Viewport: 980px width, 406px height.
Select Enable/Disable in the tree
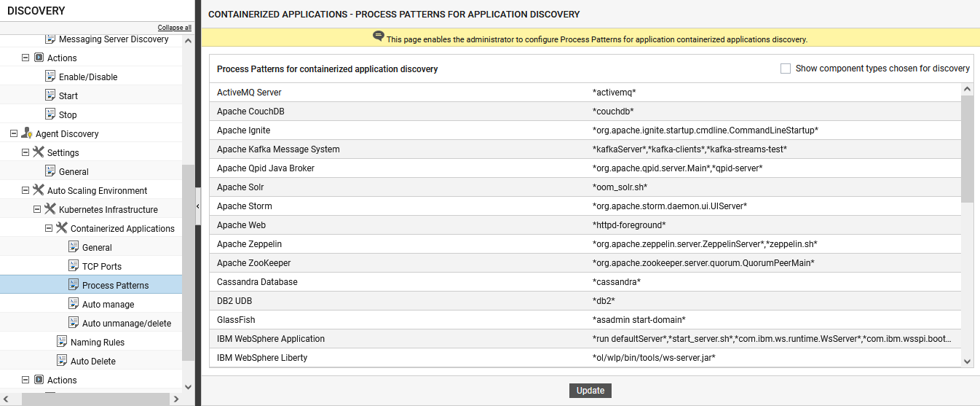[88, 77]
